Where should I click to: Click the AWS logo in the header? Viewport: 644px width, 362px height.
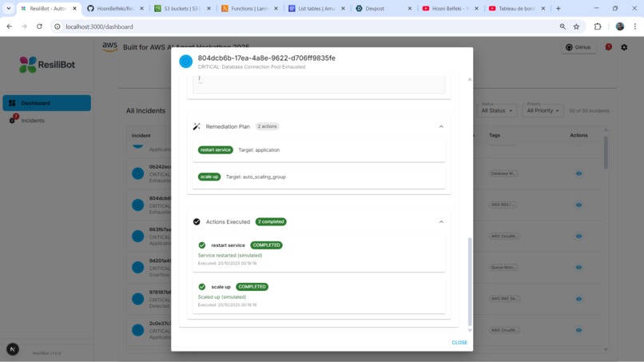109,47
